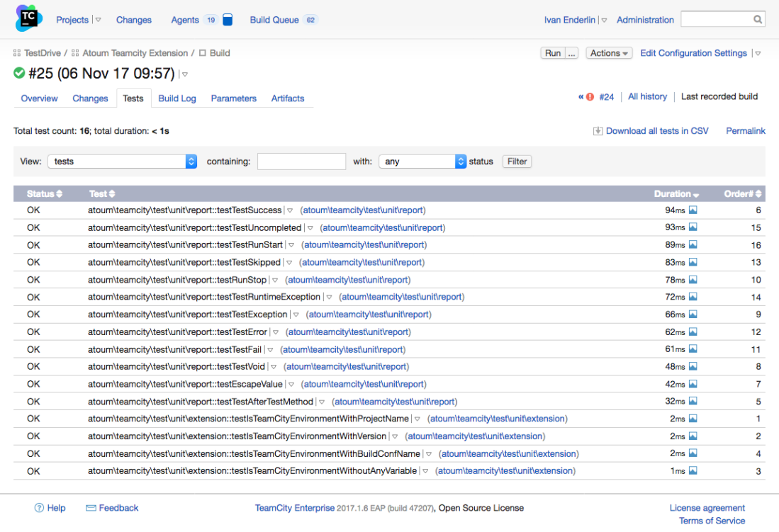This screenshot has height=532, width=779.
Task: Open the View tests combo box
Action: click(122, 162)
